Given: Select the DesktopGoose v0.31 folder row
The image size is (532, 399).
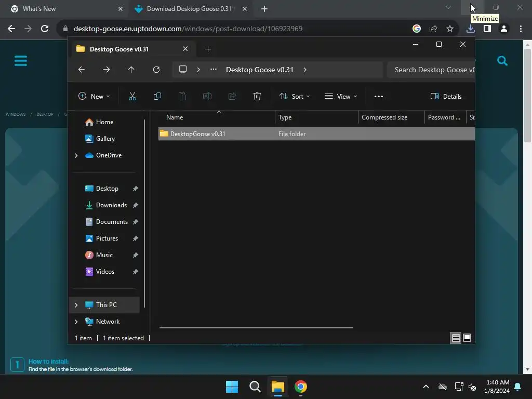Looking at the screenshot, I should (316, 134).
